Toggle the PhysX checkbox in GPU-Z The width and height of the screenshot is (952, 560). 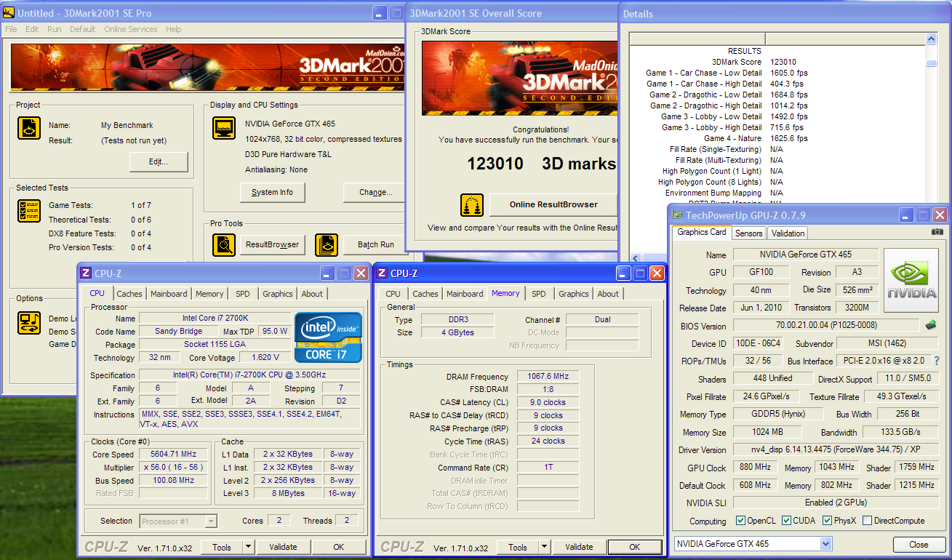pyautogui.click(x=827, y=521)
